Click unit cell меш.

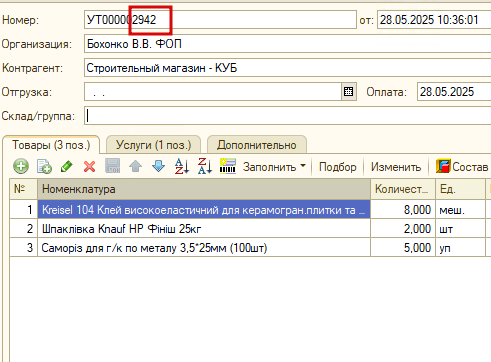point(460,210)
